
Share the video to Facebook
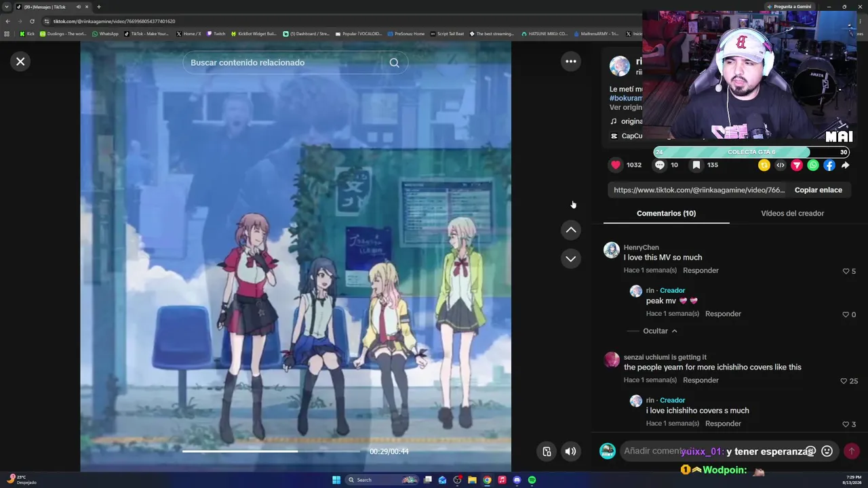coord(829,165)
